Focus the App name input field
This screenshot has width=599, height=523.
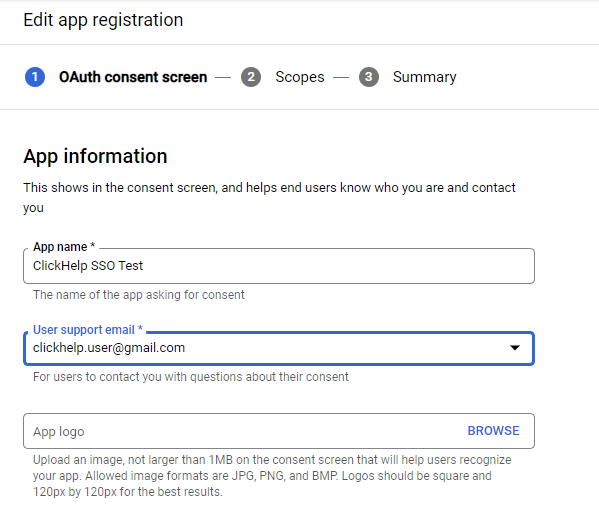(x=279, y=266)
